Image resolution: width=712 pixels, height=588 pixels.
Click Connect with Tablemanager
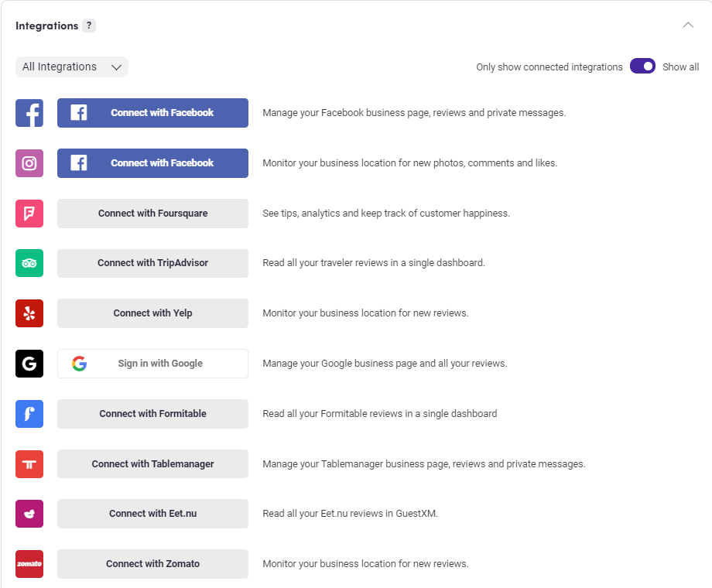click(152, 464)
